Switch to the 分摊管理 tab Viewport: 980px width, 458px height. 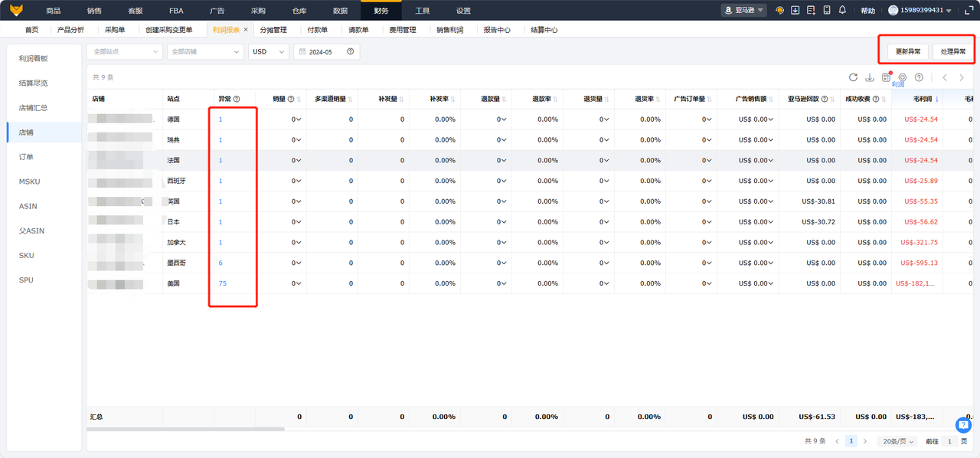[x=273, y=30]
